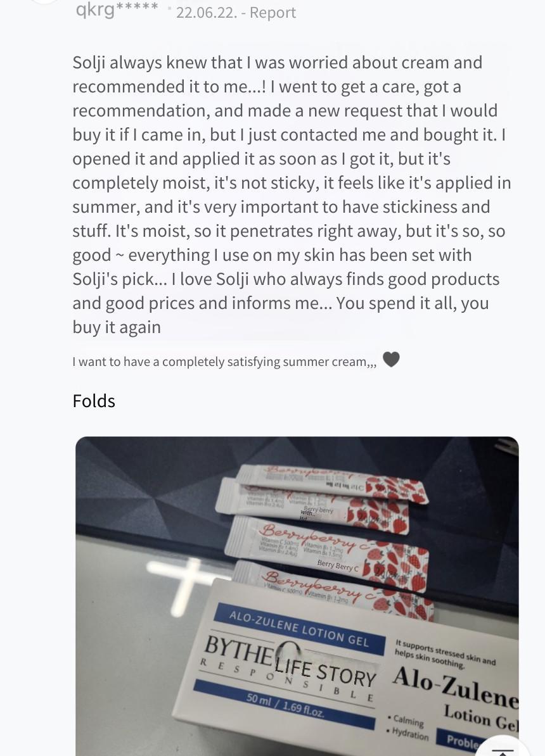This screenshot has width=545, height=756.
Task: Click the 50 ml / 1.69 fl.oz. label
Action: point(285,703)
